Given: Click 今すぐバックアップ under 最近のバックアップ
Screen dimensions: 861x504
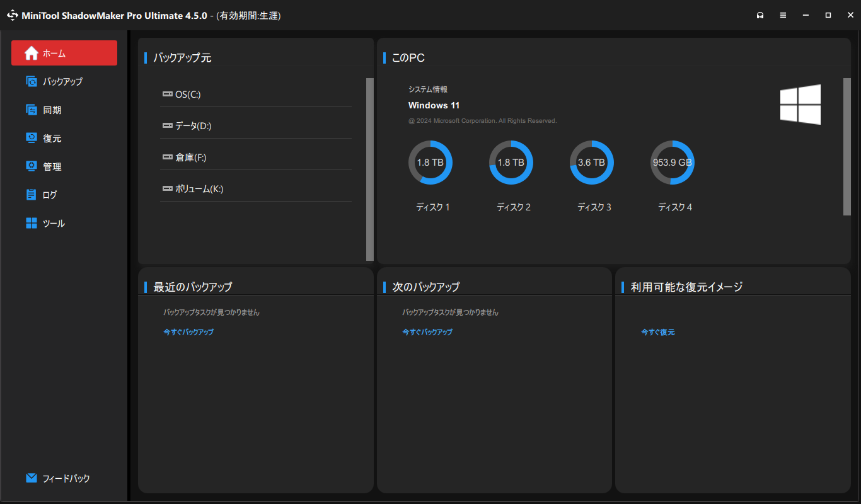Looking at the screenshot, I should tap(188, 332).
